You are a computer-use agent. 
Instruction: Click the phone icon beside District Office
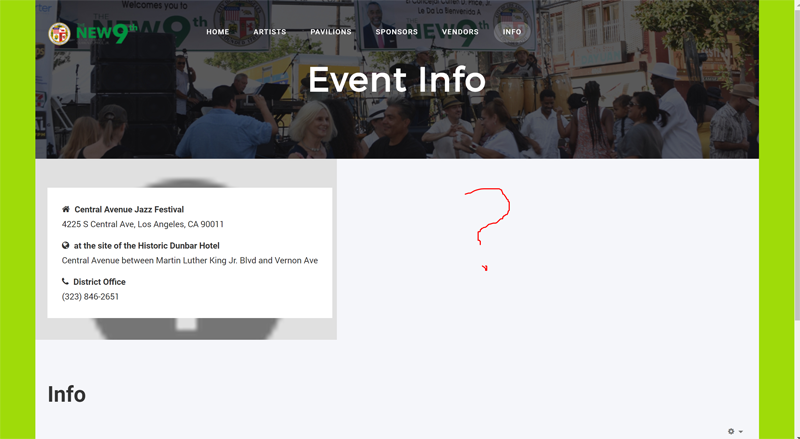(x=65, y=281)
